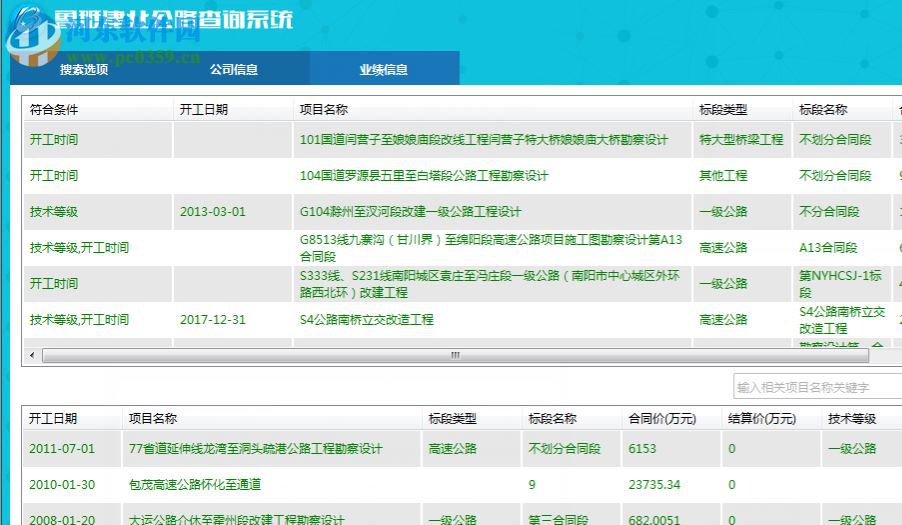Switch to the 公司信息 tab
Screen dimensions: 902x525
pos(234,70)
